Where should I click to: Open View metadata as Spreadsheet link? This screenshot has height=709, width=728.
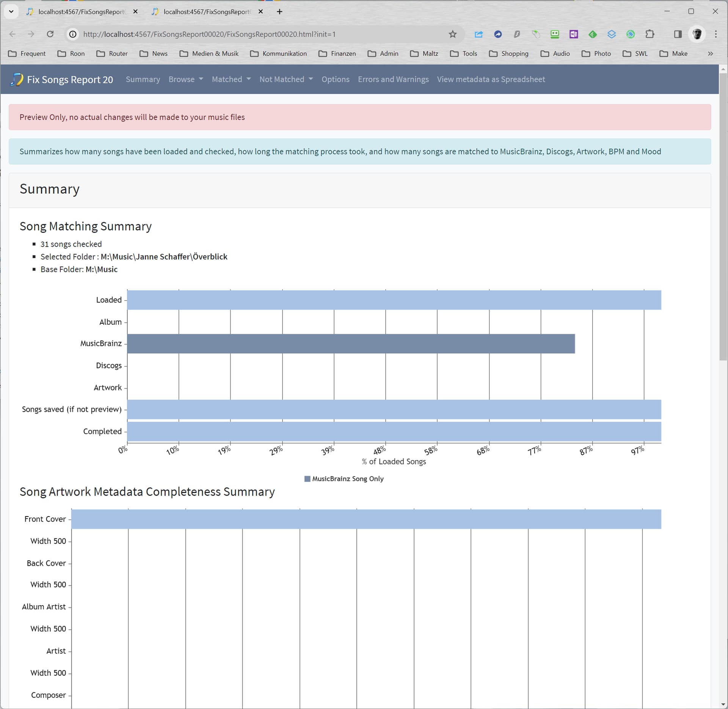(x=491, y=80)
